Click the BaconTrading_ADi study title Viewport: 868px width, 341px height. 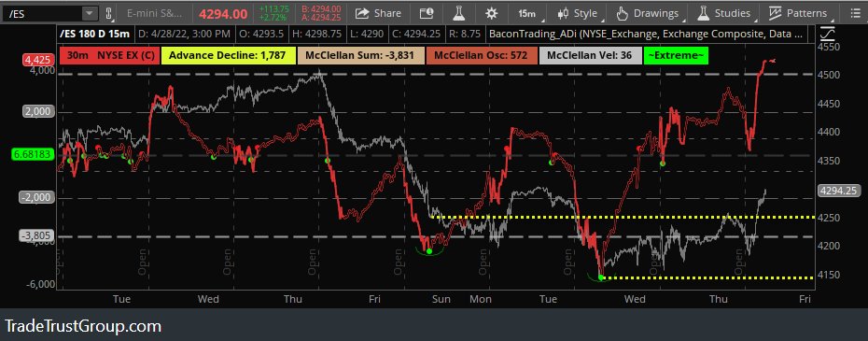coord(646,34)
